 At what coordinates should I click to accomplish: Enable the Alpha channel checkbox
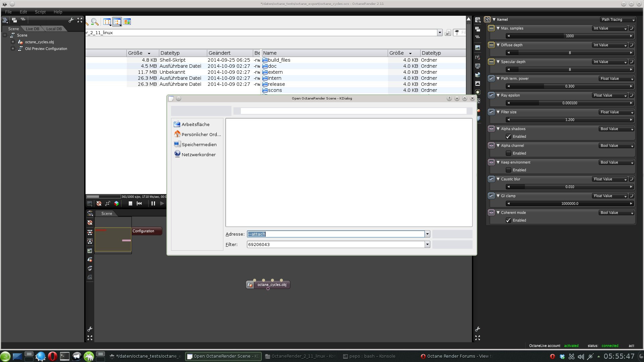point(508,153)
